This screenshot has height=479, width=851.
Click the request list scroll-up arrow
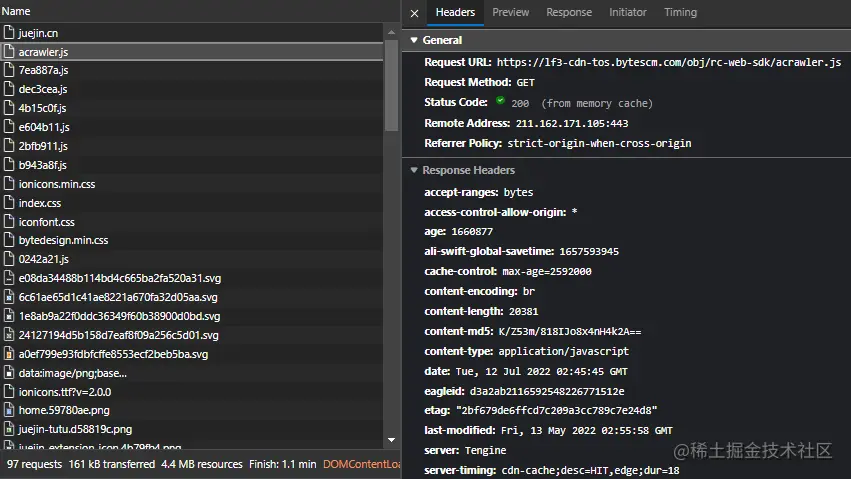pos(391,33)
